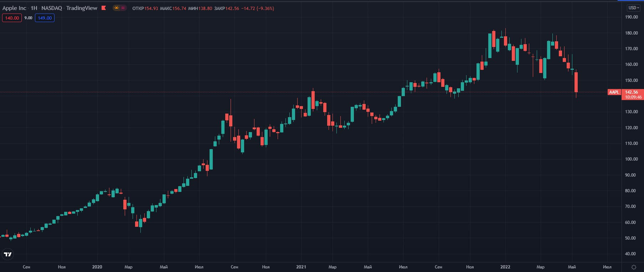
Task: Click the blue 149.00 buy price button
Action: pyautogui.click(x=45, y=18)
